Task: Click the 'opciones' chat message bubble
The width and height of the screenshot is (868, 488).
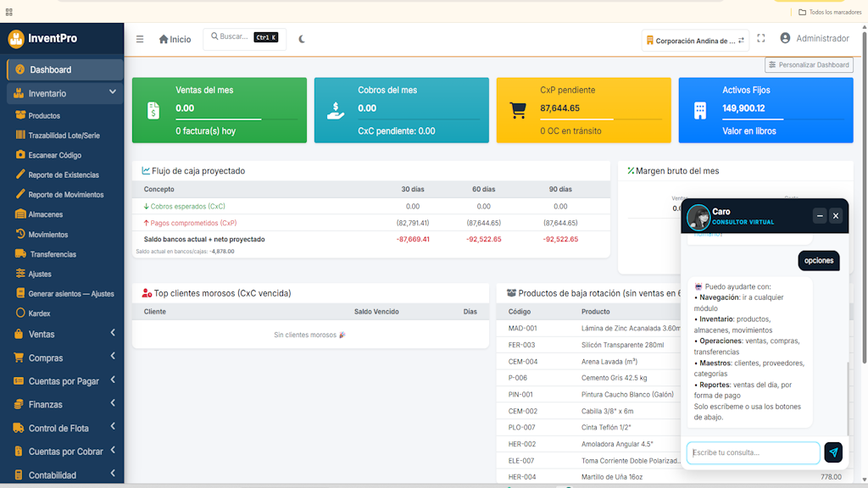Action: [819, 261]
